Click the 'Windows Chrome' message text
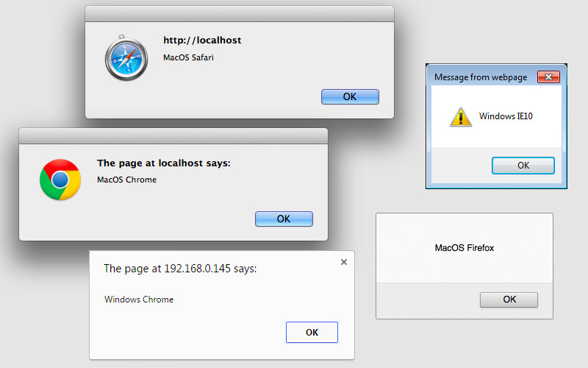This screenshot has width=588, height=368. click(139, 300)
